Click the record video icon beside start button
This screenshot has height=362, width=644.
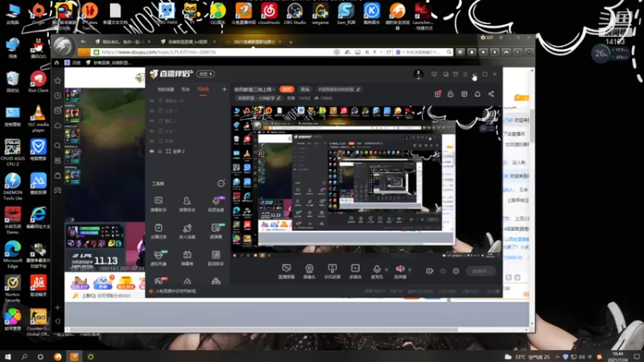430,271
